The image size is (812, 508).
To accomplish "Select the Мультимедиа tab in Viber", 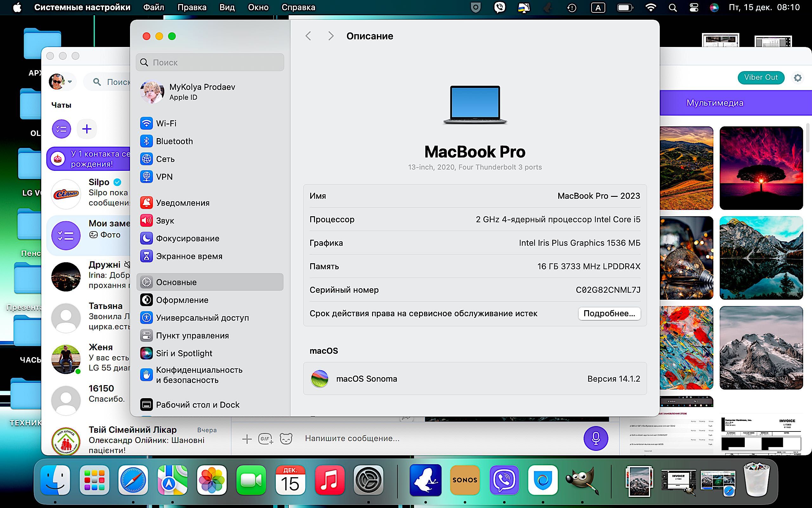I will (715, 103).
